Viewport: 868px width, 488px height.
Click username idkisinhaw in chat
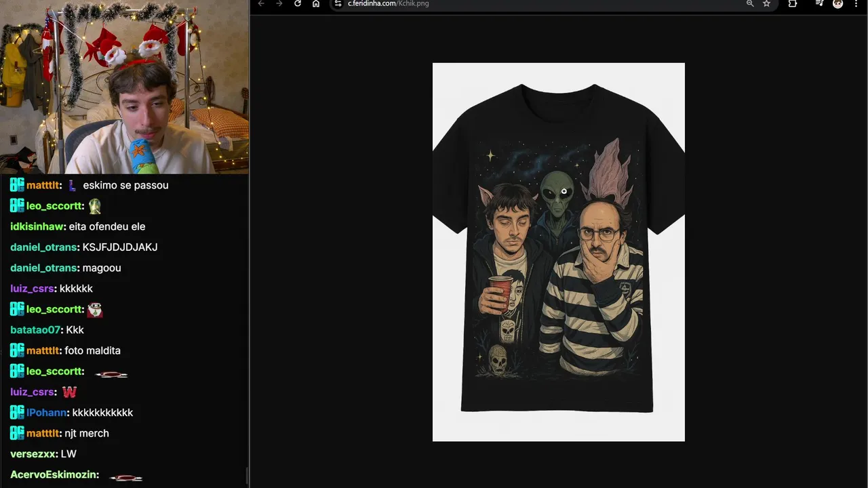coord(37,226)
